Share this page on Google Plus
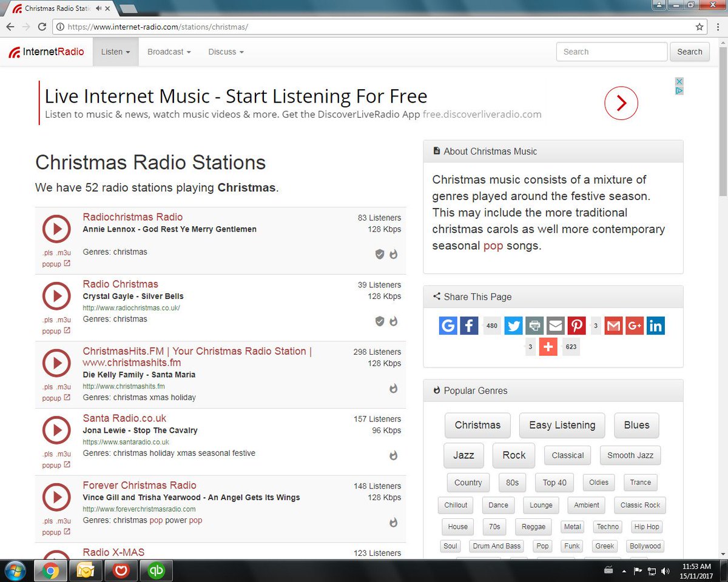The image size is (728, 582). (x=635, y=326)
